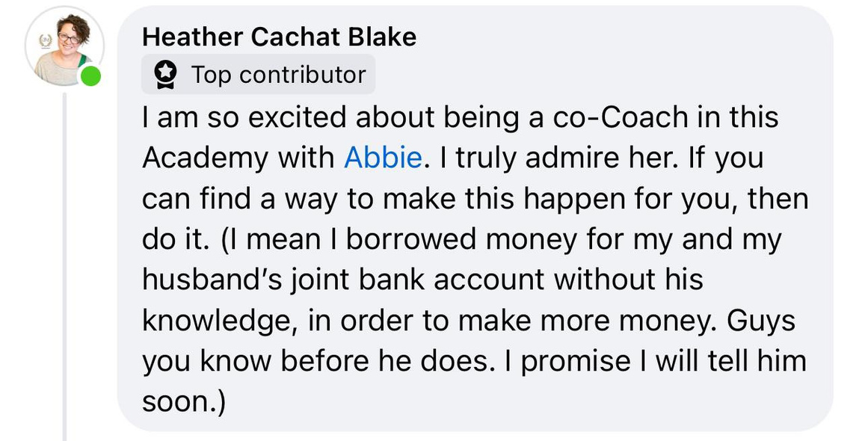Click the Top contributor star badge icon

pyautogui.click(x=165, y=75)
